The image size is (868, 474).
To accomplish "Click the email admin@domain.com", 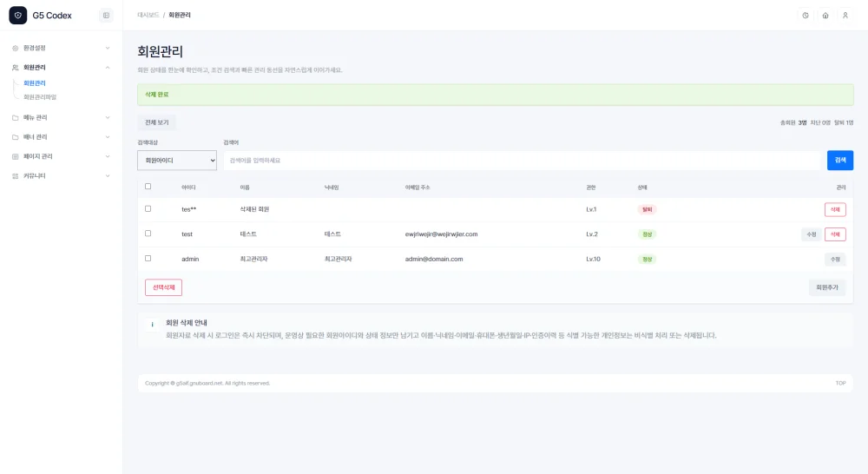I will (x=434, y=260).
